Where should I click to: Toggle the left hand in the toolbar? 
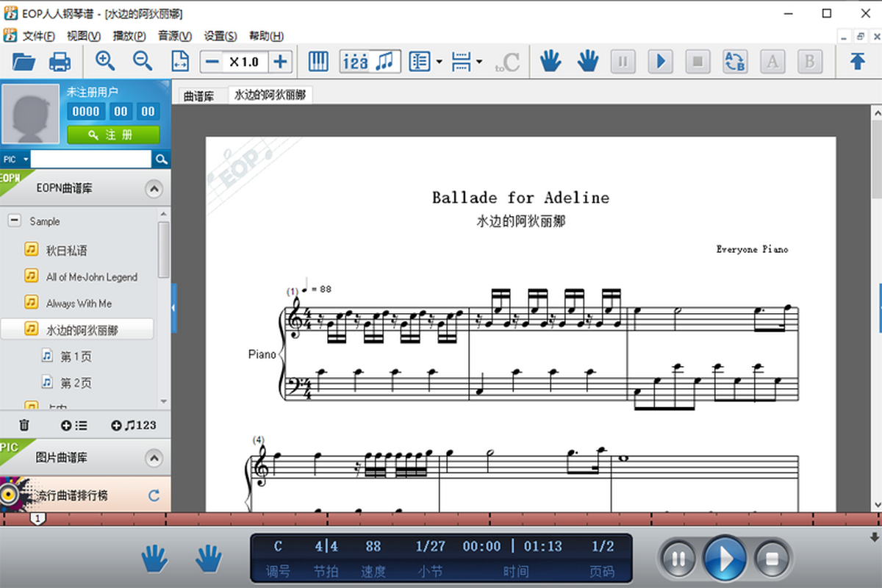[551, 62]
